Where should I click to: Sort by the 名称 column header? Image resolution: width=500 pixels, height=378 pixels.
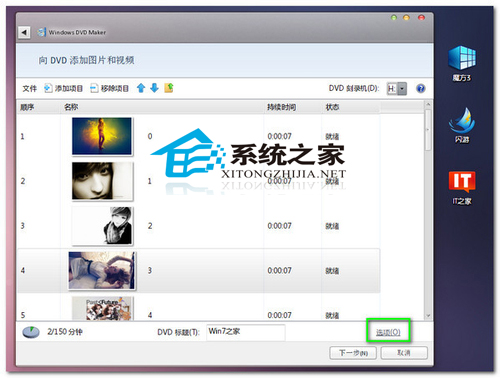[x=71, y=107]
